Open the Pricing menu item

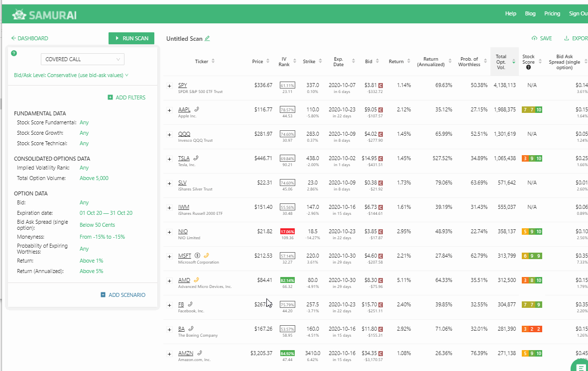(x=552, y=14)
